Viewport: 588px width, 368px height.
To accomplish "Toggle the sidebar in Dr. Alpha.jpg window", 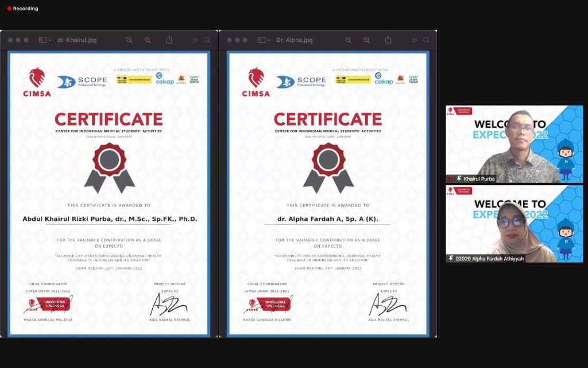I will 261,40.
